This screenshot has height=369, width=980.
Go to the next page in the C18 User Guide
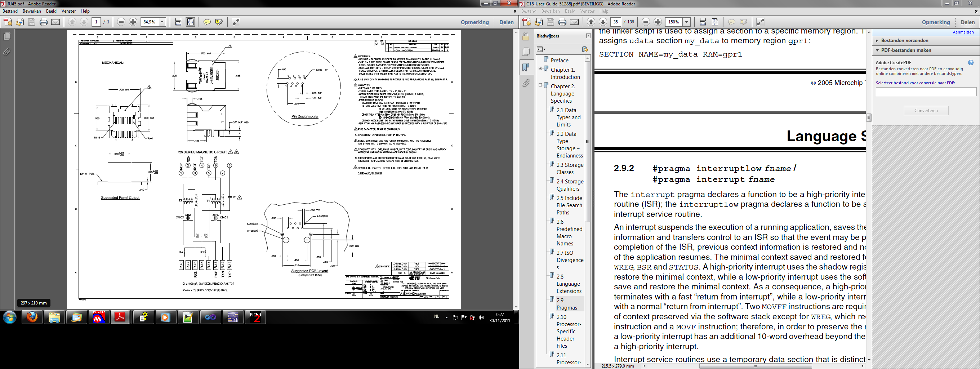click(603, 22)
